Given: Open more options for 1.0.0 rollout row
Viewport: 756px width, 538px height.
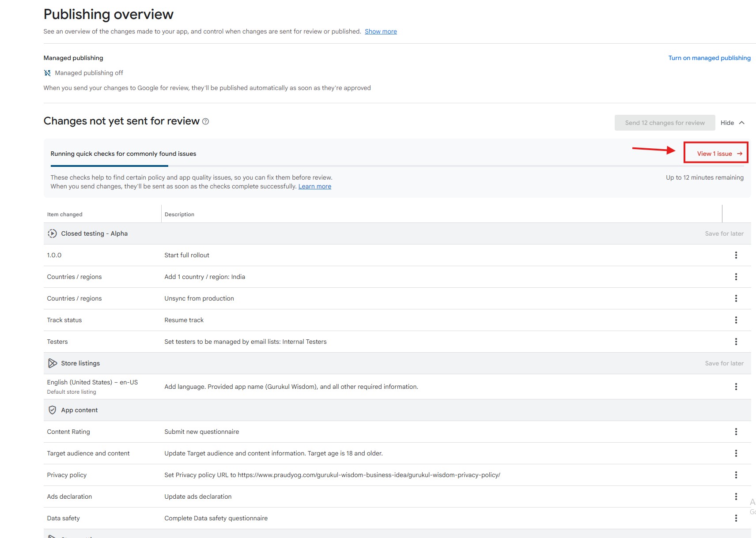Looking at the screenshot, I should tap(736, 255).
